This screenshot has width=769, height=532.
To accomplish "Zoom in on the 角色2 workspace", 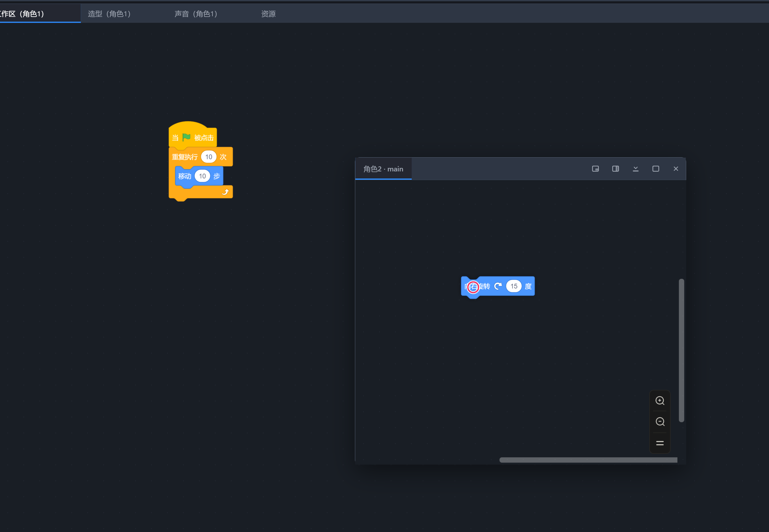I will pyautogui.click(x=660, y=401).
